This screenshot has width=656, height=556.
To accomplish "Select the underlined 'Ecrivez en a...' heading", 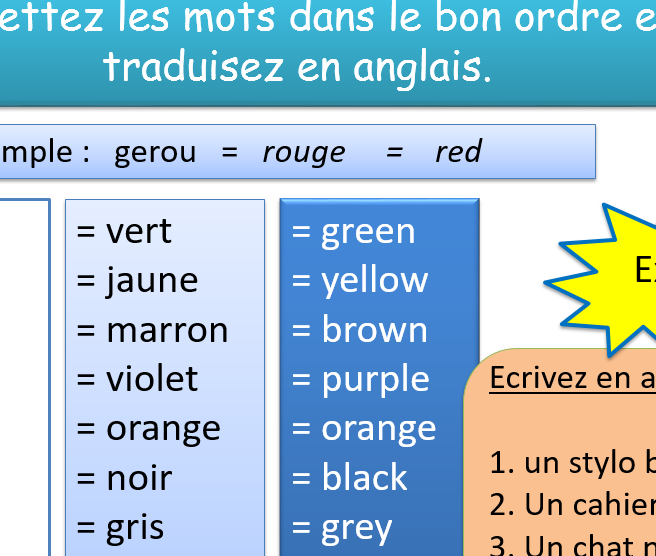I will [573, 378].
